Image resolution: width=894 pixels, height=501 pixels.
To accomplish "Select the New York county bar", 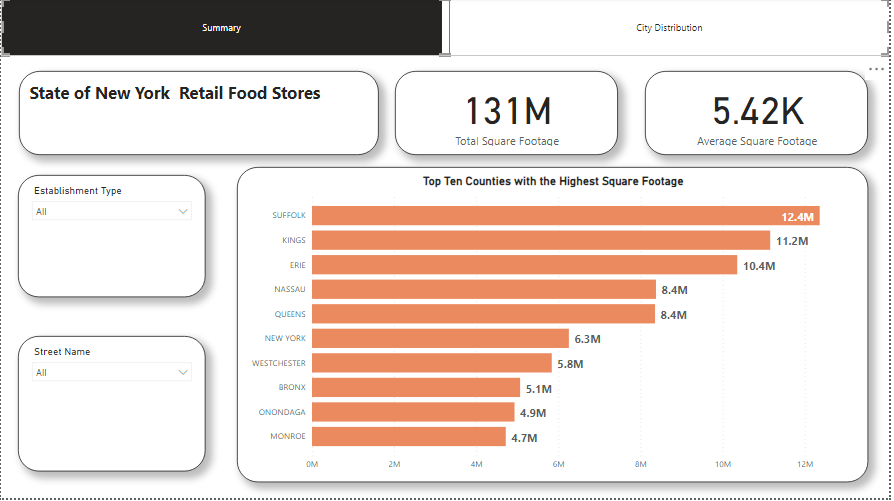I will tap(440, 339).
